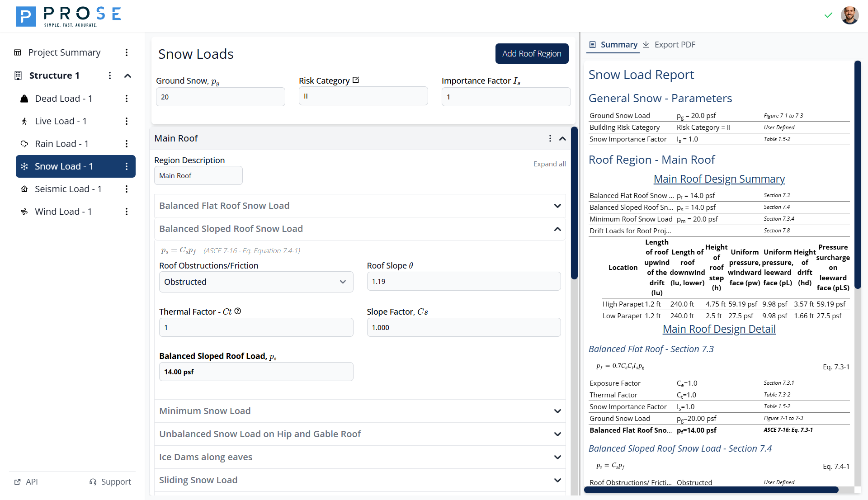This screenshot has height=500, width=868.
Task: Expand Minimum Snow Load section
Action: point(557,411)
